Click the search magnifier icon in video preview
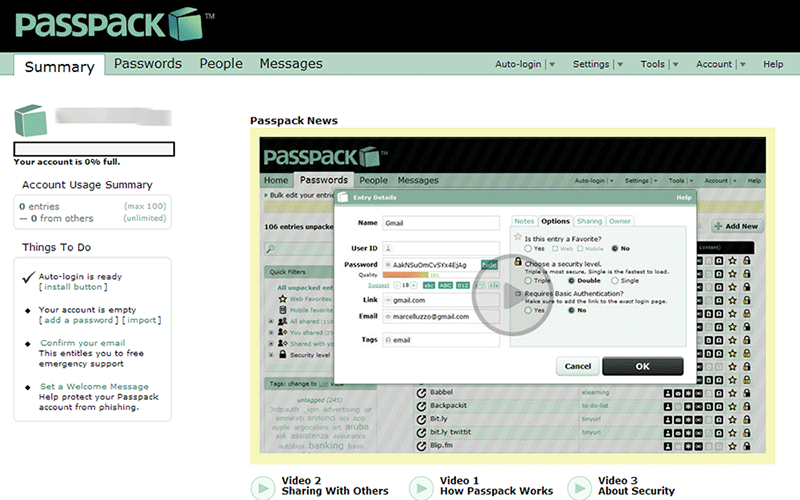This screenshot has width=800, height=500. [x=270, y=248]
